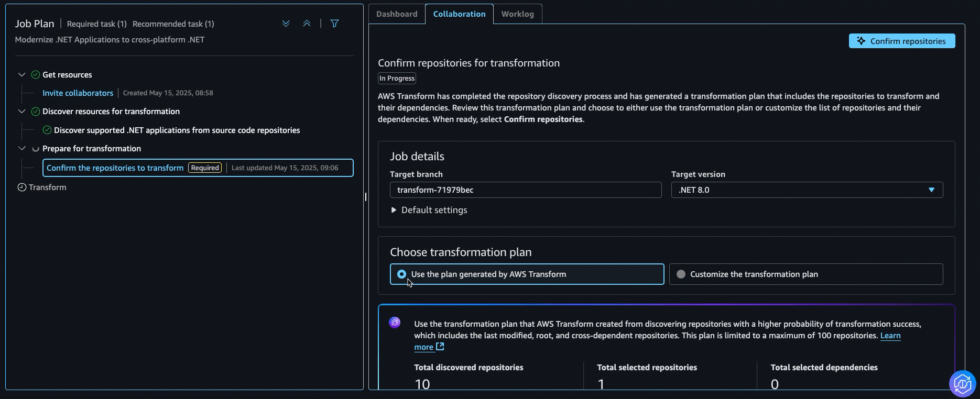Switch to the Worklog tab
This screenshot has height=399, width=980.
pos(517,14)
